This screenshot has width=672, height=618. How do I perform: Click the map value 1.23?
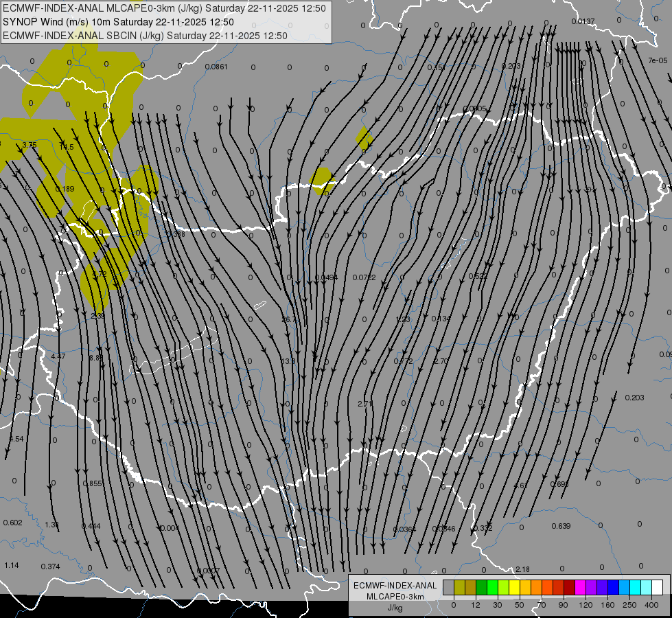pos(403,319)
